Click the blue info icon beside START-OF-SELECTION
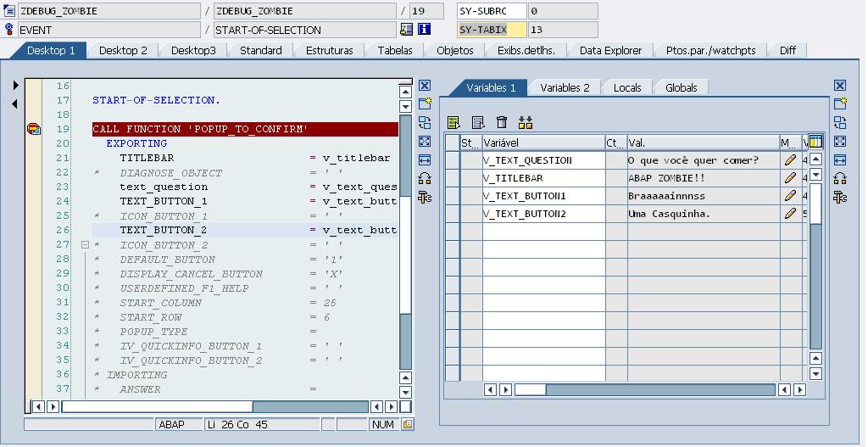868x447 pixels. coord(425,30)
